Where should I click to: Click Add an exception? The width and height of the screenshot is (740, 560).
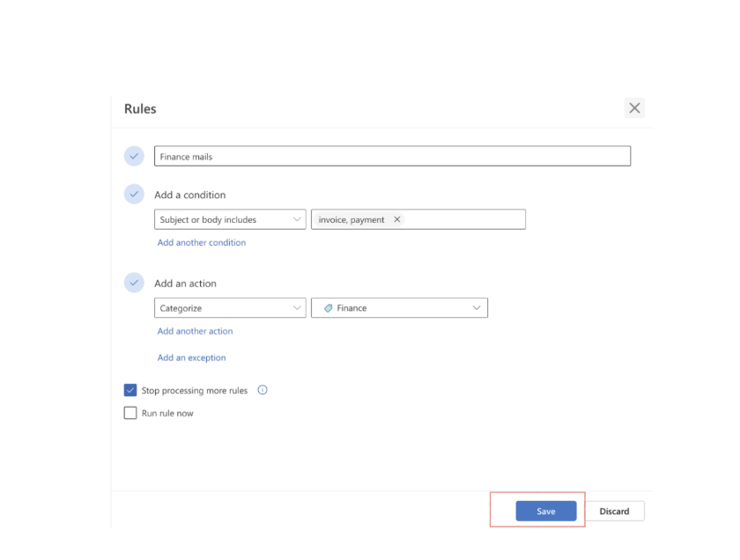pyautogui.click(x=191, y=357)
